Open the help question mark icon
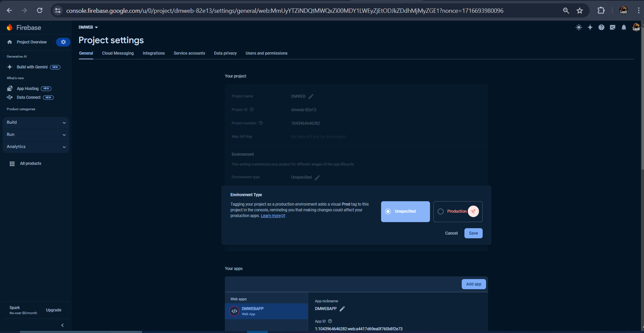644x333 pixels. click(x=601, y=28)
